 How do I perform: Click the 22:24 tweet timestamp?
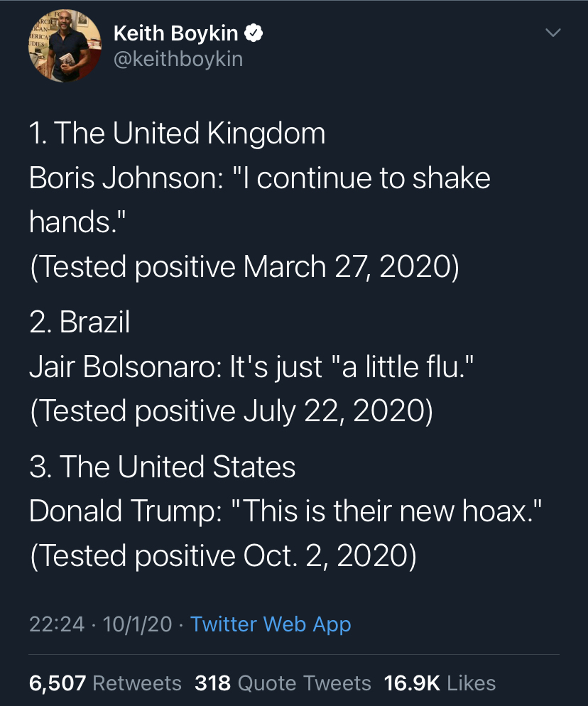click(57, 624)
